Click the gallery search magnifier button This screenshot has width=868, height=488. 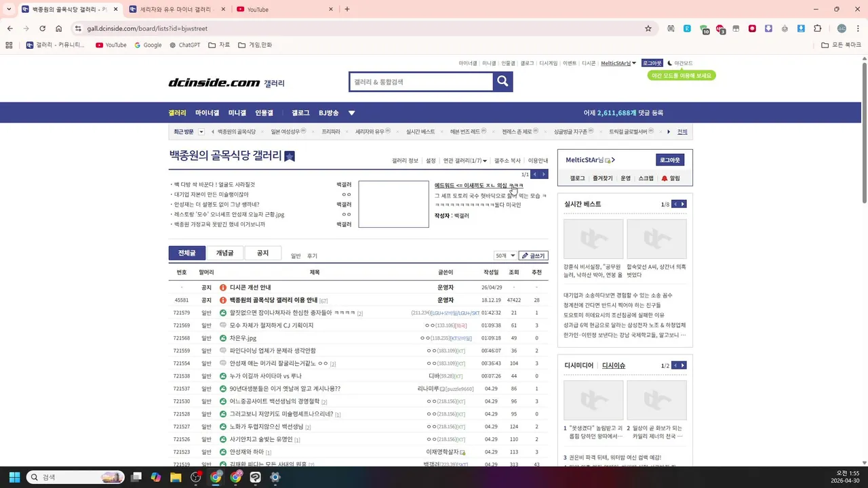pyautogui.click(x=502, y=81)
